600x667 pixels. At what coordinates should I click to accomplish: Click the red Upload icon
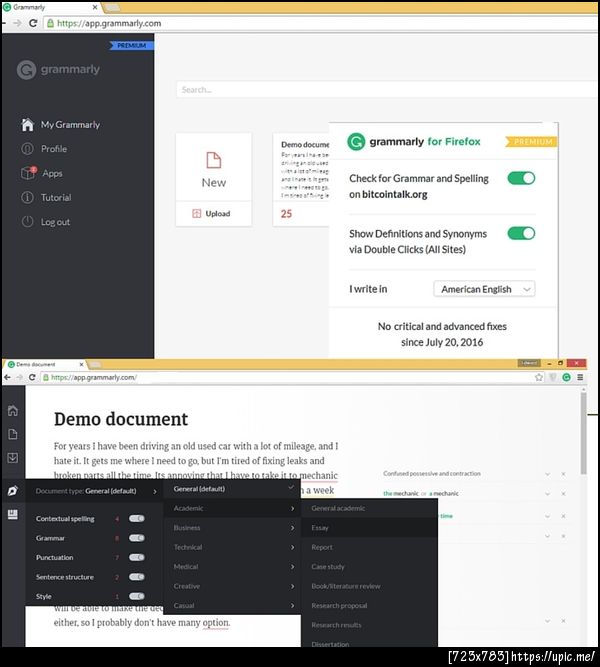coord(196,214)
